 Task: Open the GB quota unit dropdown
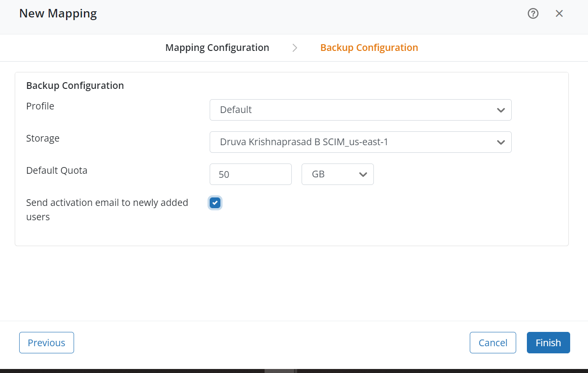pyautogui.click(x=330, y=174)
